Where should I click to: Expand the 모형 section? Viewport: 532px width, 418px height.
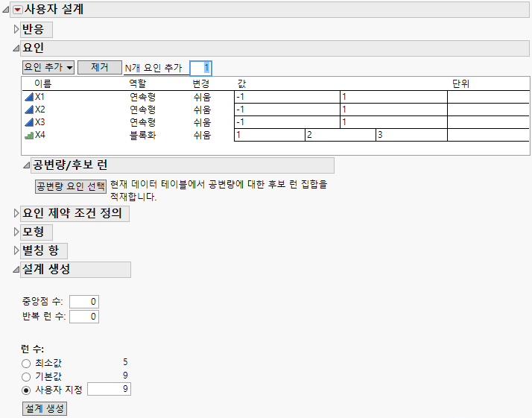click(16, 232)
